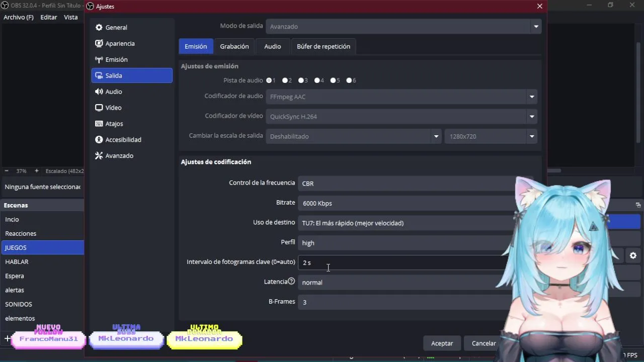
Task: Close the Ajustes dialog with the X
Action: 540,6
